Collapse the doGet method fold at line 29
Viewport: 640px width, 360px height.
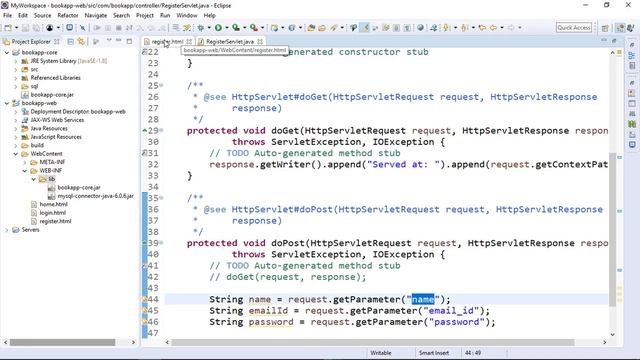pyautogui.click(x=161, y=131)
